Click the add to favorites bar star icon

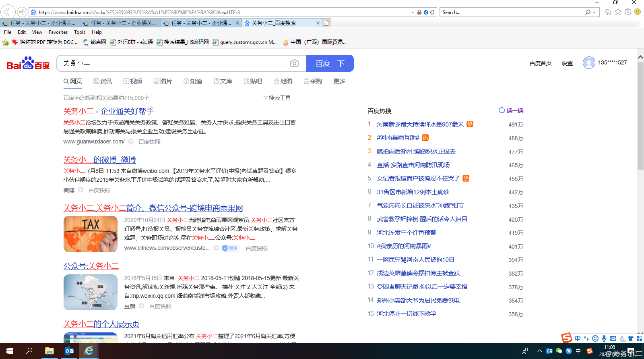tap(6, 42)
